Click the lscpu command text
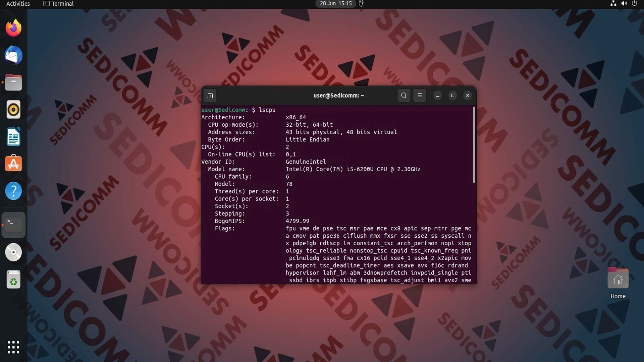This screenshot has height=362, width=644. [267, 110]
